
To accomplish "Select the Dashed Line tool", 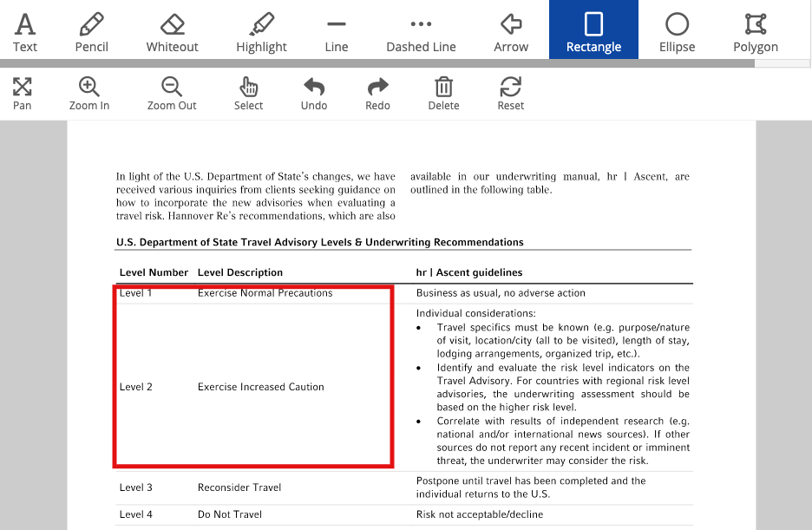I will pyautogui.click(x=421, y=29).
